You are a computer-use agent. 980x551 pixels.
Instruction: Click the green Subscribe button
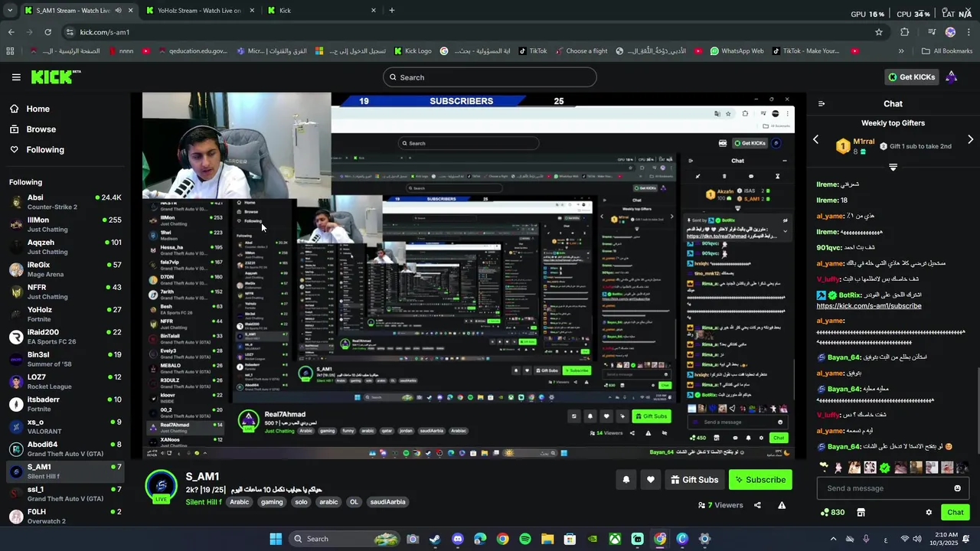760,480
